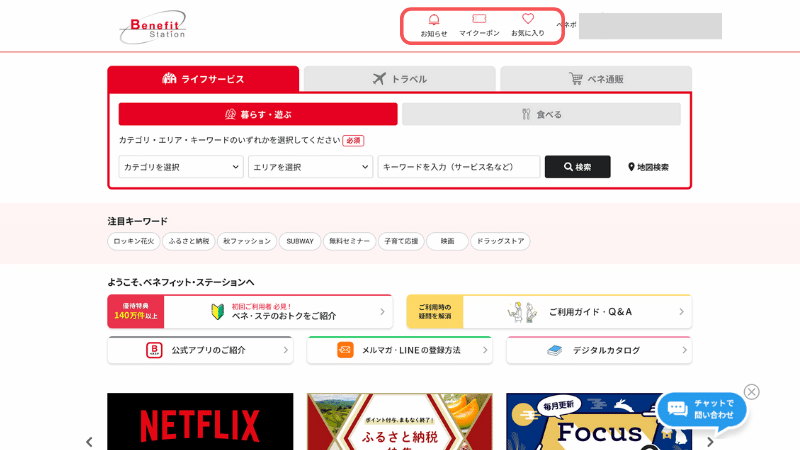The height and width of the screenshot is (450, 800).
Task: Click the chevron on メルマガ・LINE card
Action: tap(485, 350)
